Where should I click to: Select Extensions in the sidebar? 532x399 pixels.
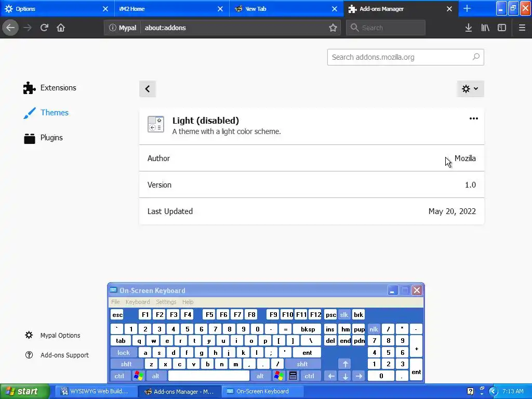tap(49, 88)
